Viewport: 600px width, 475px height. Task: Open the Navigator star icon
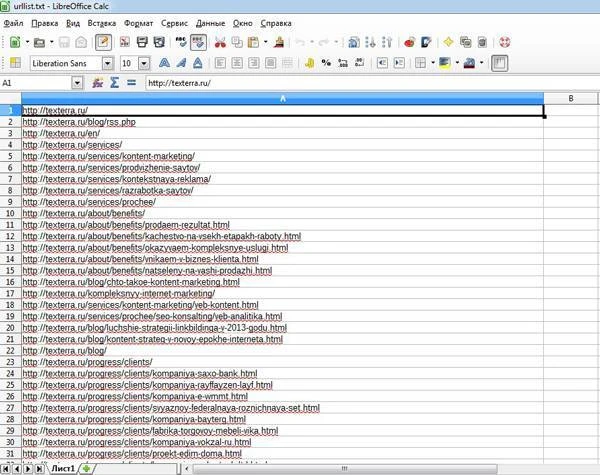coord(448,42)
